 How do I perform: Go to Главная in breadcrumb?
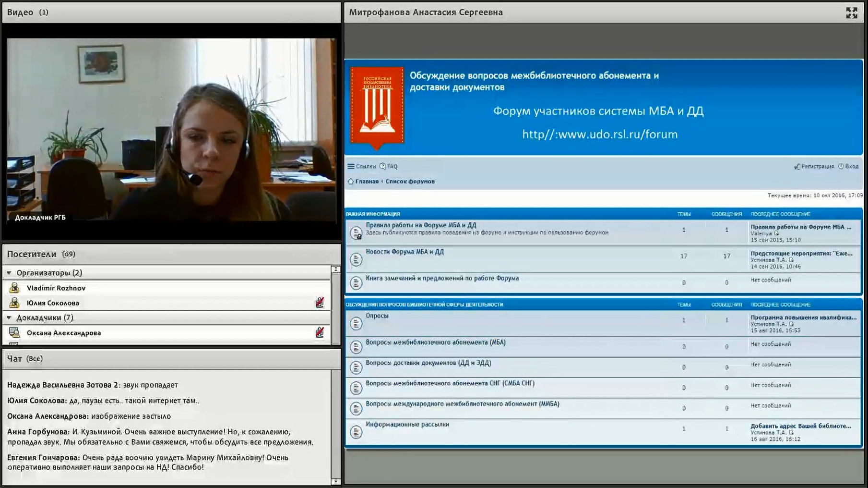(x=367, y=182)
